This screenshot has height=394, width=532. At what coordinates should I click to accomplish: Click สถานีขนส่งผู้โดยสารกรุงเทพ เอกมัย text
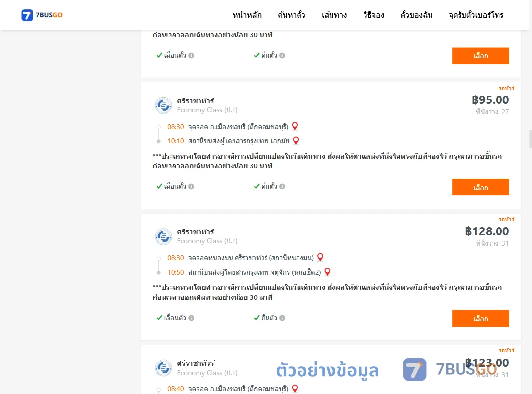(x=238, y=141)
